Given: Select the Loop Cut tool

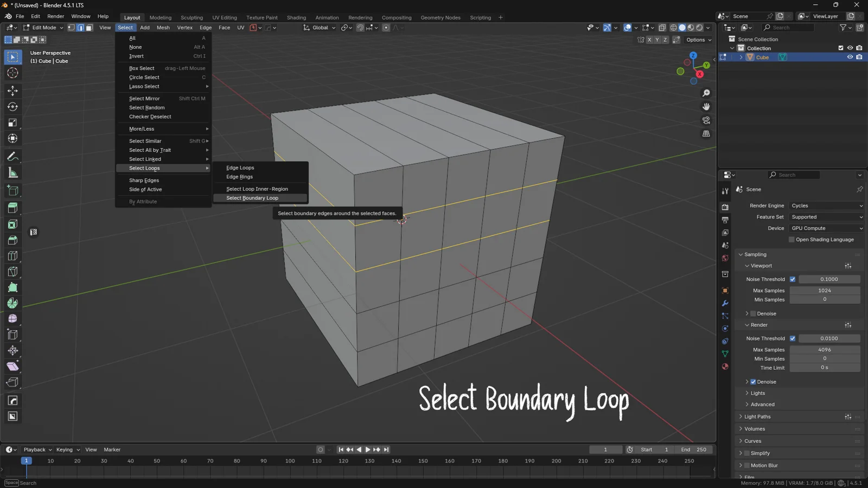Looking at the screenshot, I should pos(12,255).
